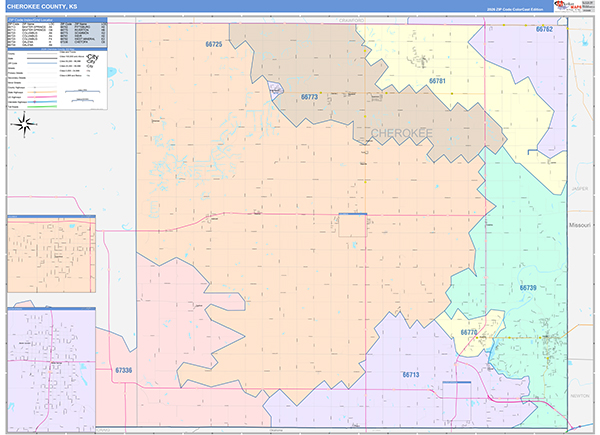Click the compass rose north arrow

tap(24, 124)
